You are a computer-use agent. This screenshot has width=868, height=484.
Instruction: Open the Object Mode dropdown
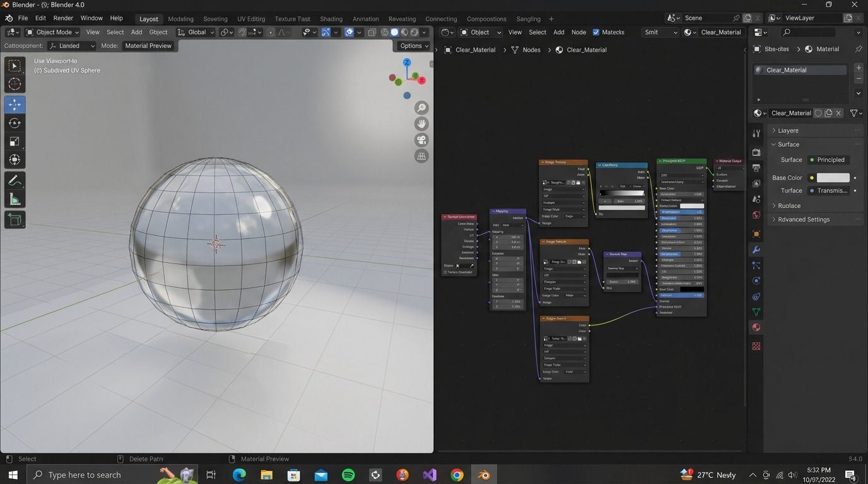pos(52,32)
